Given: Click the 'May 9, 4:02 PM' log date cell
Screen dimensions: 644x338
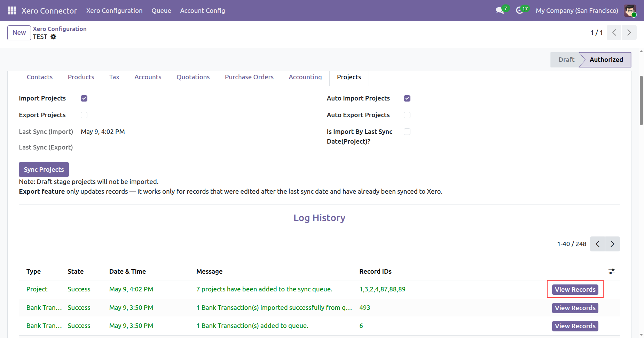Looking at the screenshot, I should pos(131,289).
